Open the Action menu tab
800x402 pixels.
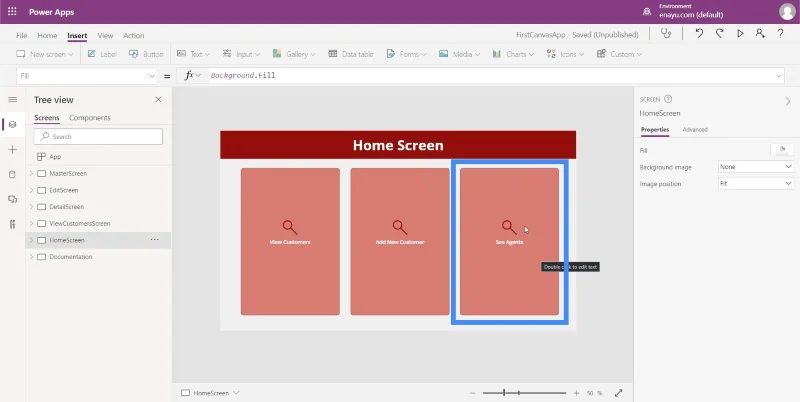pos(134,36)
